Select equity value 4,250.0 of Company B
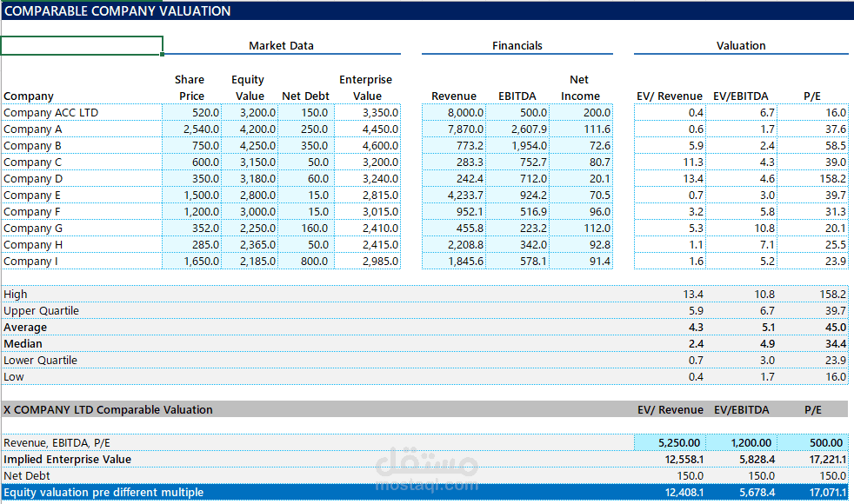 click(250, 146)
